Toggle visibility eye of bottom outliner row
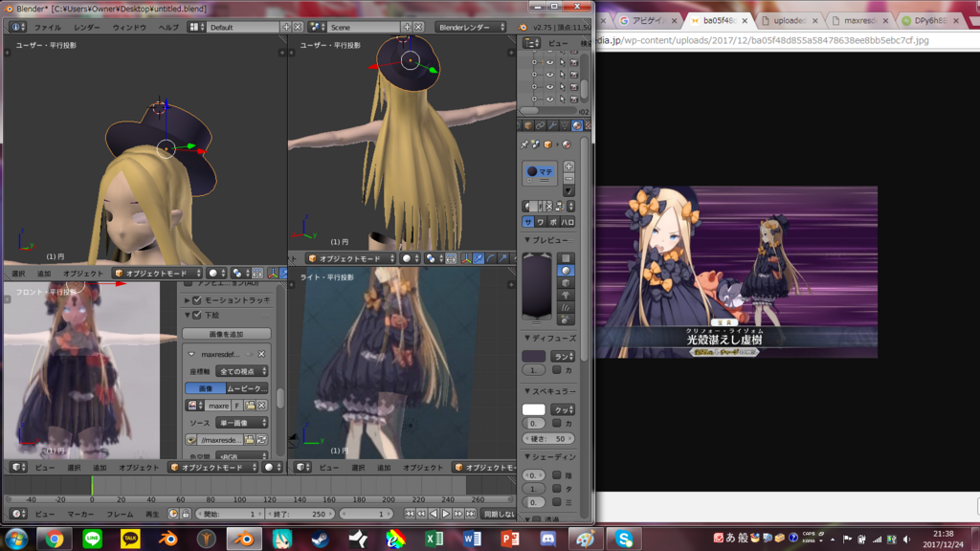 pos(550,99)
